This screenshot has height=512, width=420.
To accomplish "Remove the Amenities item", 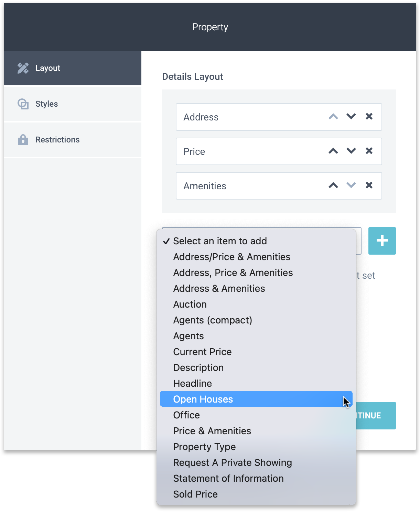I will point(369,185).
